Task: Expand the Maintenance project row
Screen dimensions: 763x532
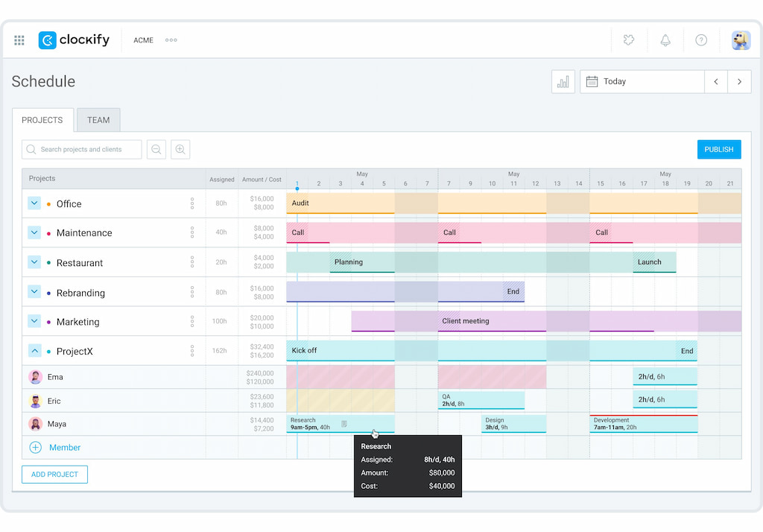Action: coord(34,232)
